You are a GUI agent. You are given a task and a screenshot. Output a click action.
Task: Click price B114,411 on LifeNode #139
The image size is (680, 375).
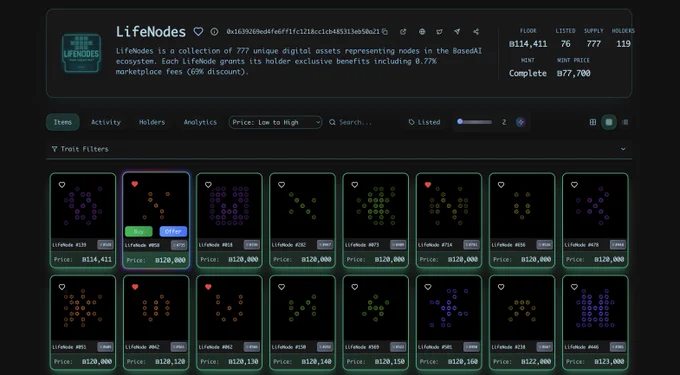[x=97, y=260]
